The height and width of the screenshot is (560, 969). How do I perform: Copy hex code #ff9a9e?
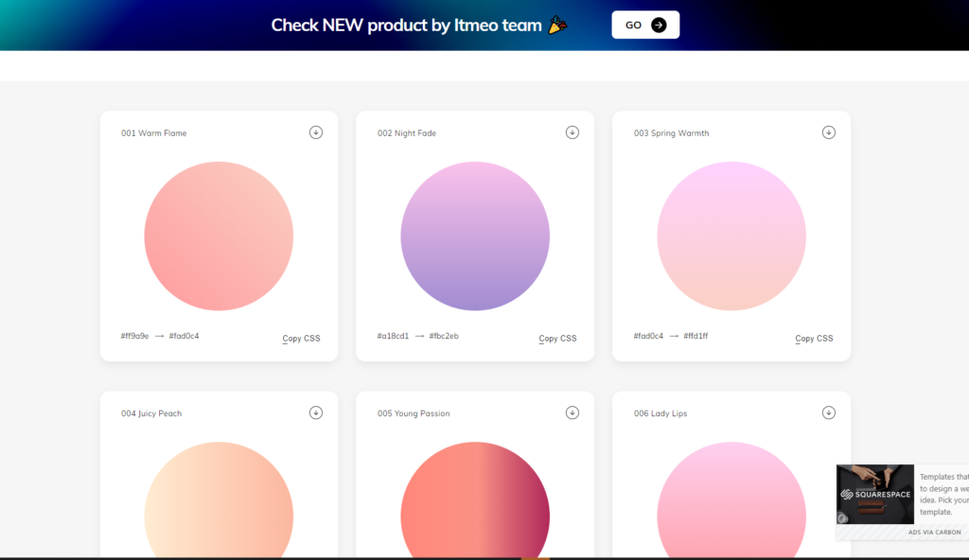pos(134,336)
